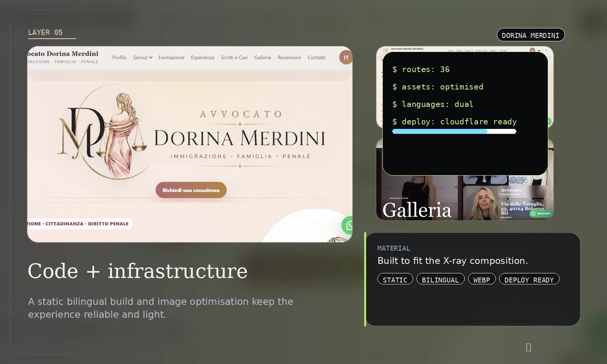Toggle the IT language button
This screenshot has height=364, width=607.
tap(346, 58)
